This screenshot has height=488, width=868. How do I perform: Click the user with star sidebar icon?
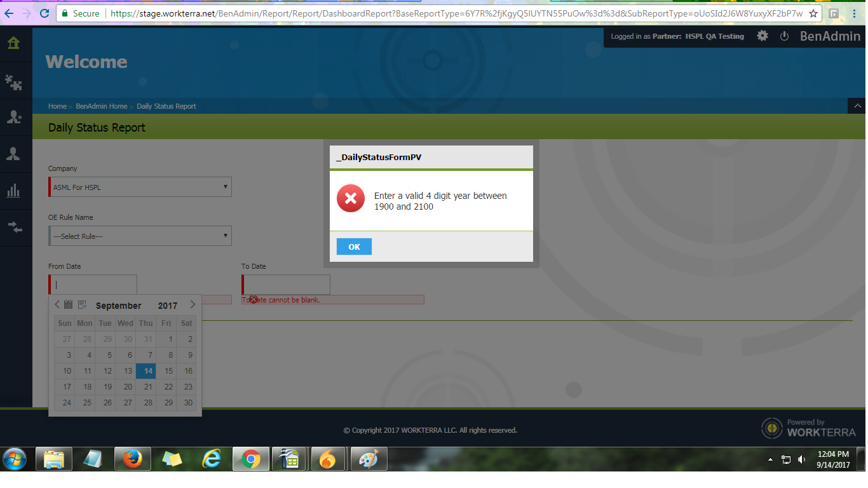point(13,117)
